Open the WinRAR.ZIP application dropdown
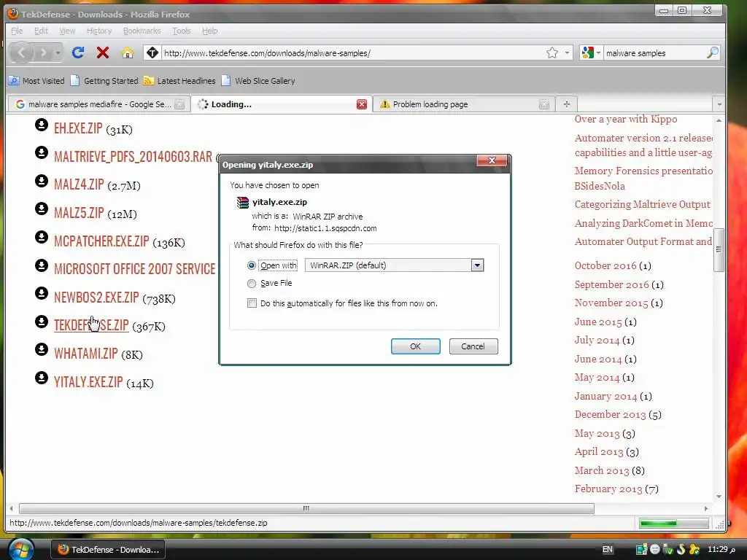Viewport: 747px width, 560px height. 477,265
